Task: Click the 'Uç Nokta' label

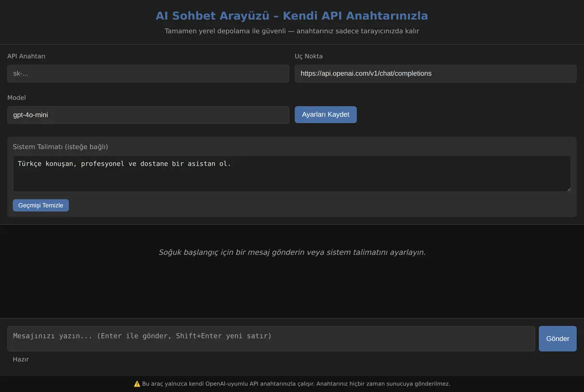Action: [x=309, y=56]
